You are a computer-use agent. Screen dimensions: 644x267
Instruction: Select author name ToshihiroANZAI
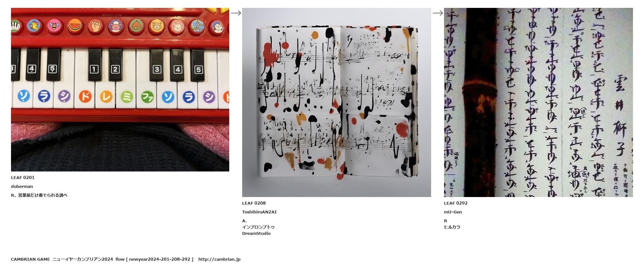[x=259, y=212]
